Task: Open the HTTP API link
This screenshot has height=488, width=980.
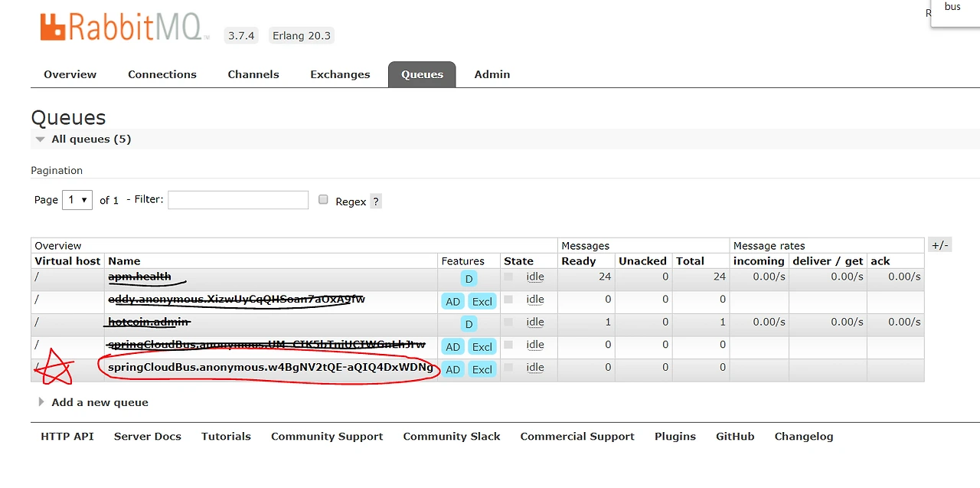Action: (67, 437)
